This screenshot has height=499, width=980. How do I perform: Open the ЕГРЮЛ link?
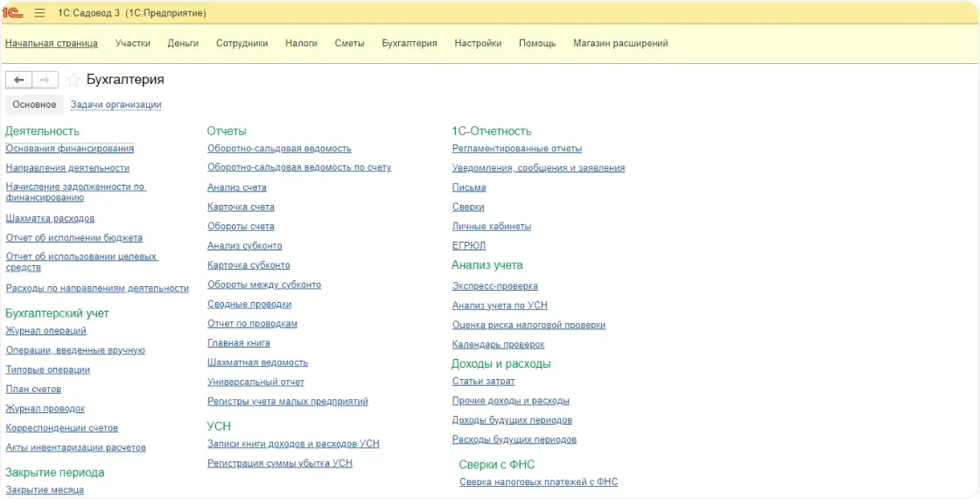pyautogui.click(x=469, y=246)
